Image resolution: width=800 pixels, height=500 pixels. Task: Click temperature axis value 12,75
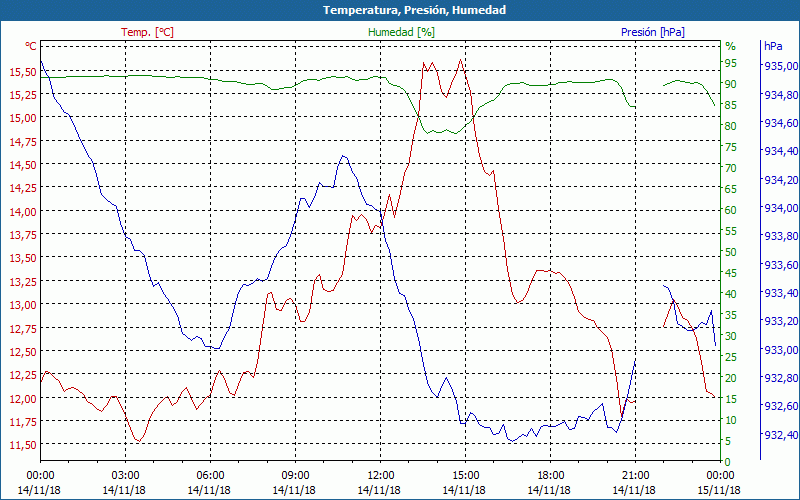[23, 329]
